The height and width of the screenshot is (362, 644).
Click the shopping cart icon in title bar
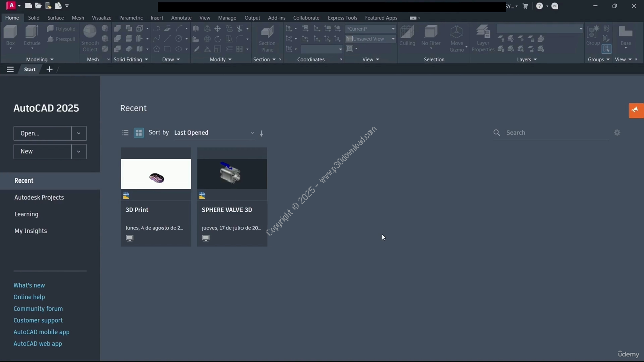tap(525, 6)
